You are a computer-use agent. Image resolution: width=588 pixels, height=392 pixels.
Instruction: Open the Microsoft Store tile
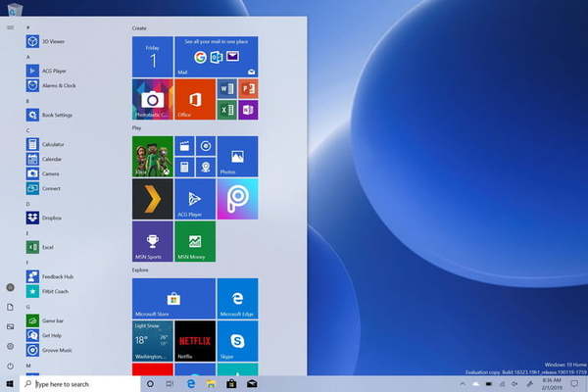pyautogui.click(x=174, y=299)
